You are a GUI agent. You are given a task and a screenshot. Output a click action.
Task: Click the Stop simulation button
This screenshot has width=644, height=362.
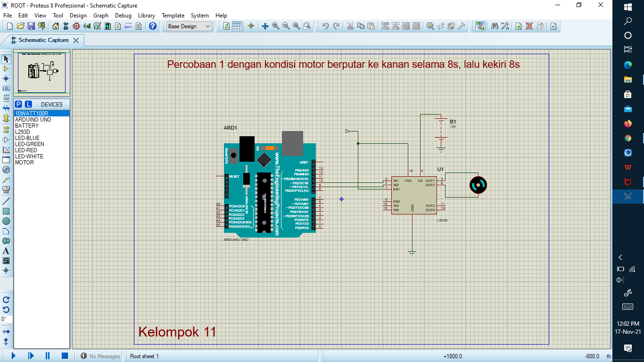65,356
